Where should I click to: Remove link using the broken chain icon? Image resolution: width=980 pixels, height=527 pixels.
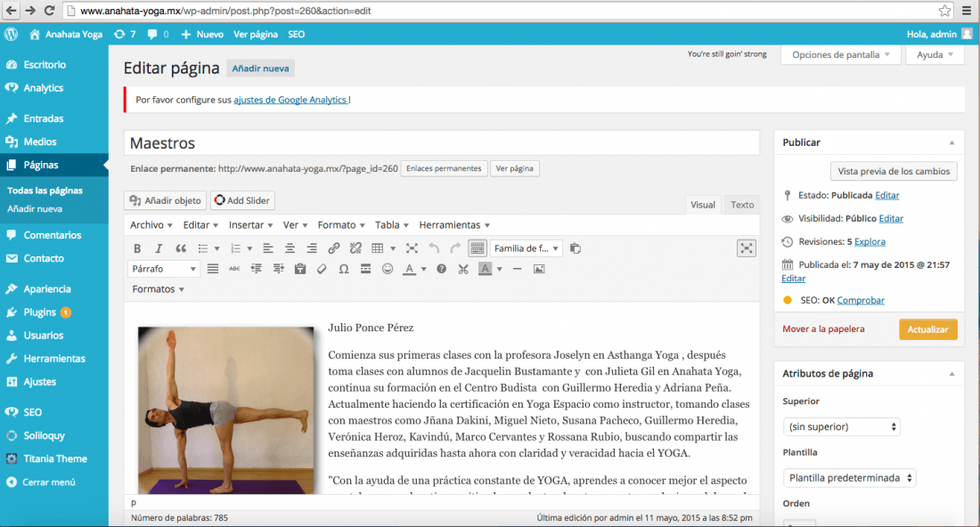(355, 248)
